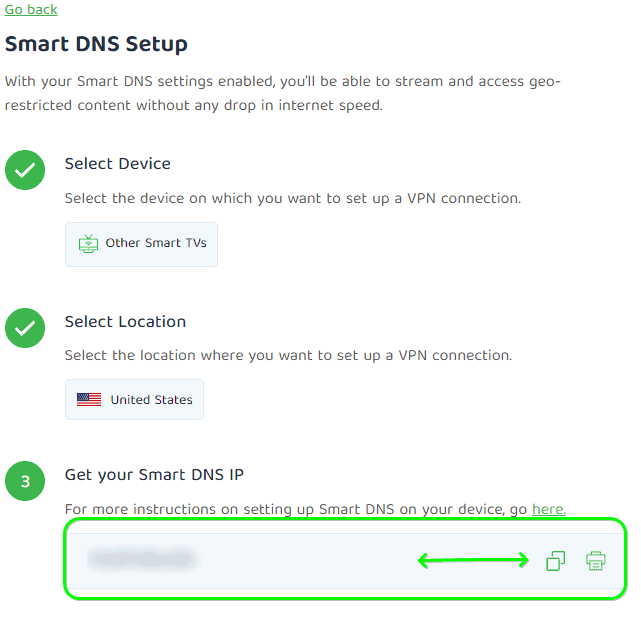Click the blurred Smart DNS IP value
This screenshot has width=641, height=619.
coord(141,560)
